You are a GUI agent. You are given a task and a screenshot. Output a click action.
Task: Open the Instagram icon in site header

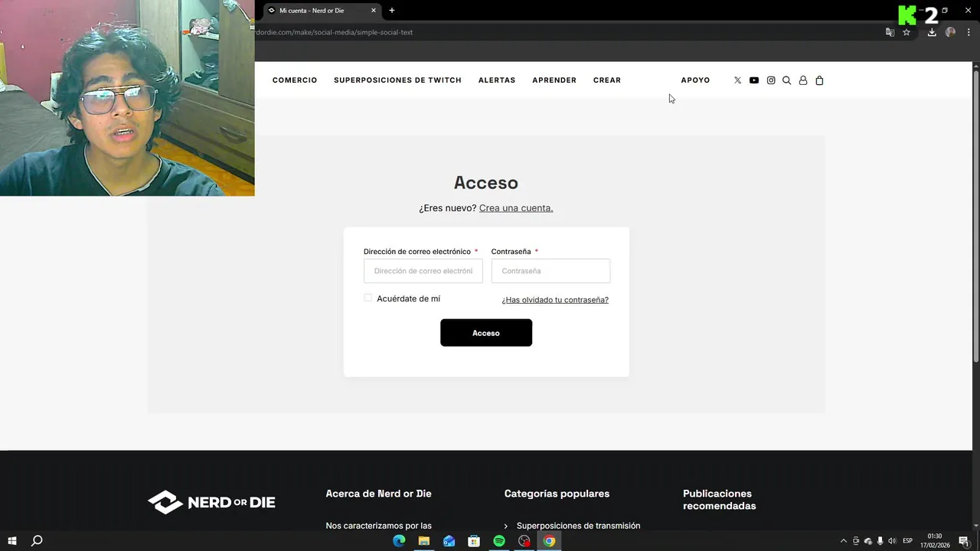[771, 80]
